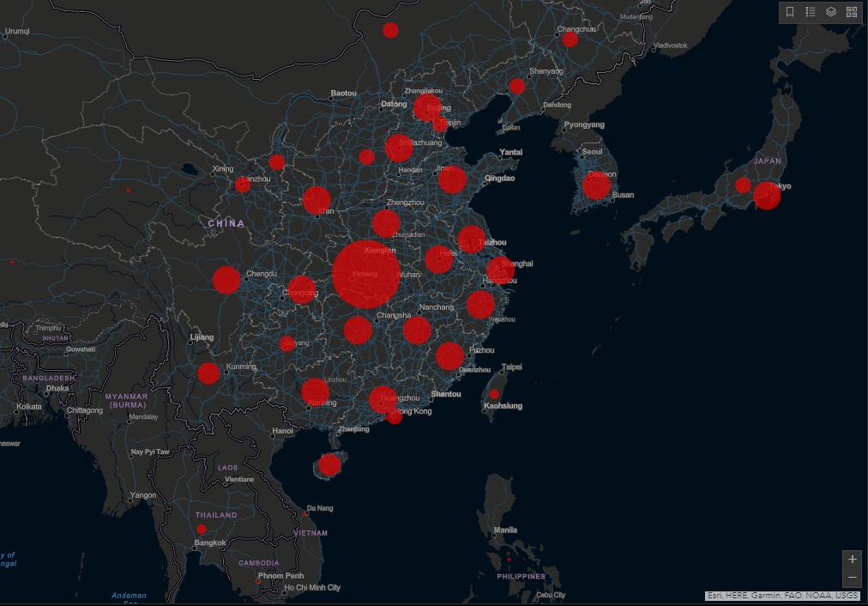Click the red circle near Shenyang

pos(517,86)
